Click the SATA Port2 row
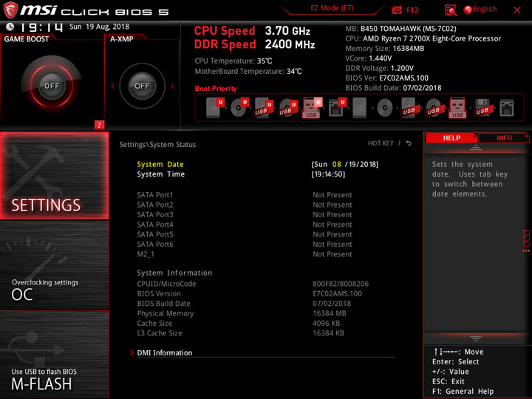This screenshot has height=399, width=532. pos(245,205)
